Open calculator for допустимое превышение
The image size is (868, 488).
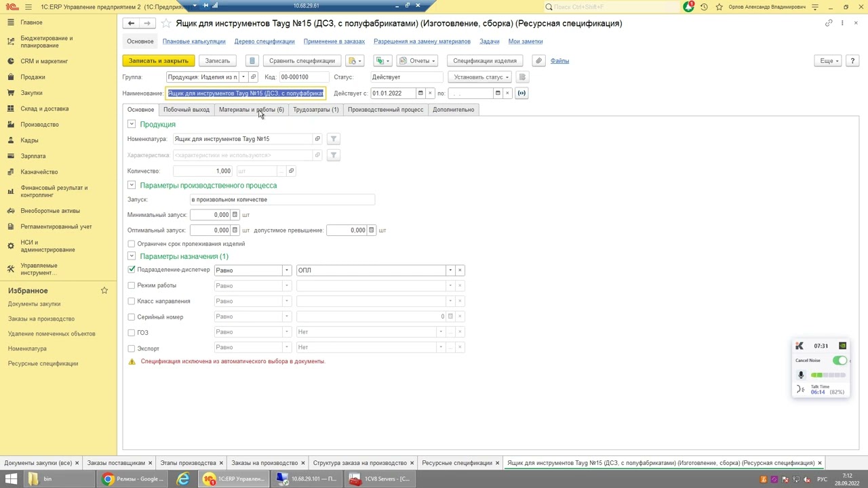(371, 230)
